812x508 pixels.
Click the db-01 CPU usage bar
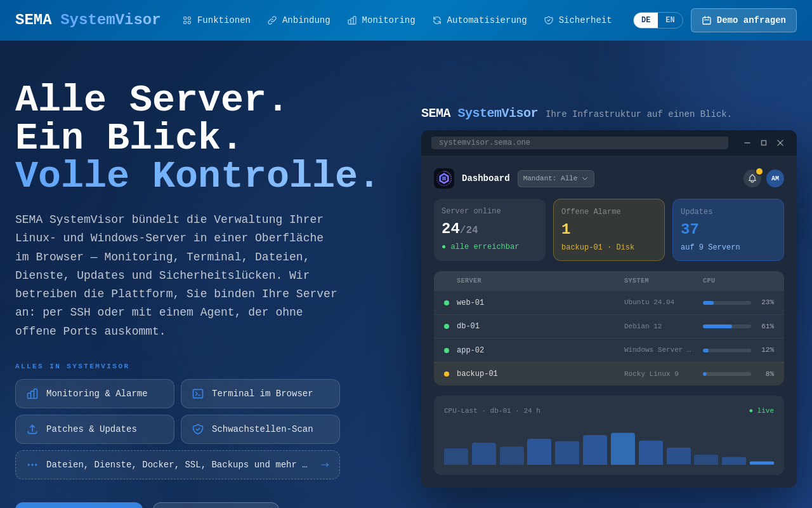727,326
